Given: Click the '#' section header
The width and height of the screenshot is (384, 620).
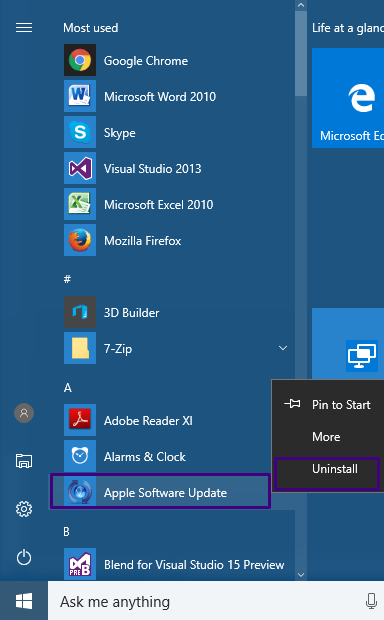Looking at the screenshot, I should 67,279.
